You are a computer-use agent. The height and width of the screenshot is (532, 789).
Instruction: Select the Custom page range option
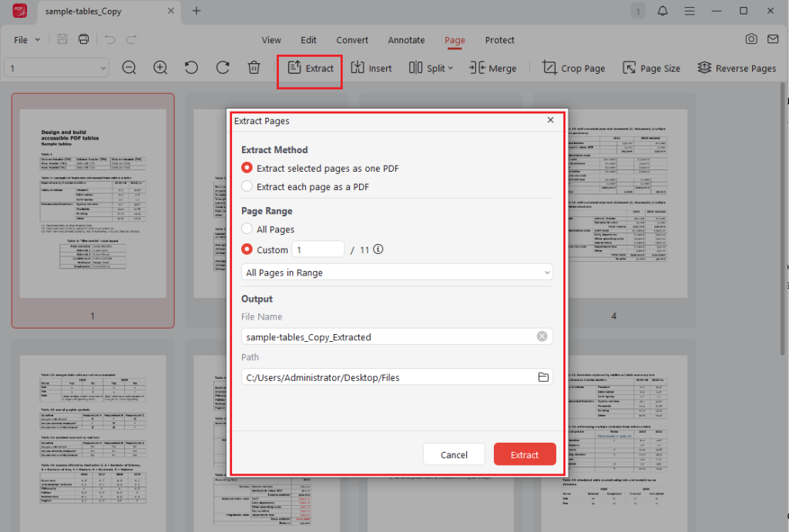click(x=265, y=249)
